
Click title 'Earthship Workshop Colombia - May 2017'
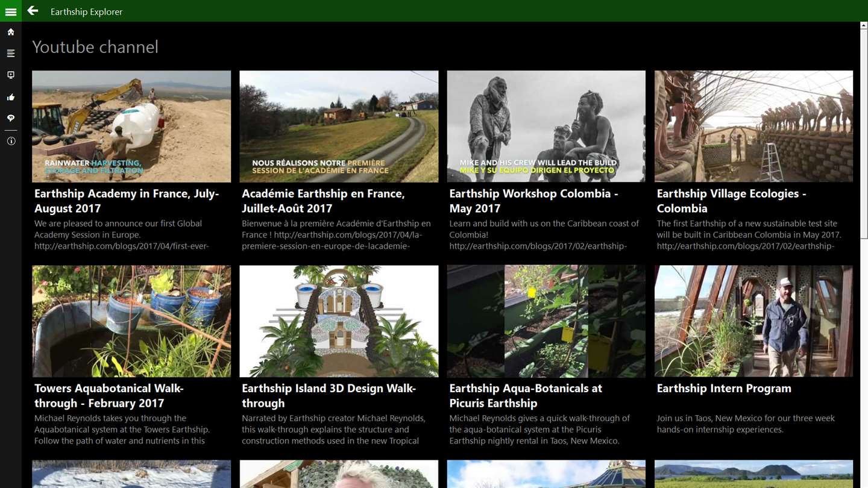click(533, 201)
